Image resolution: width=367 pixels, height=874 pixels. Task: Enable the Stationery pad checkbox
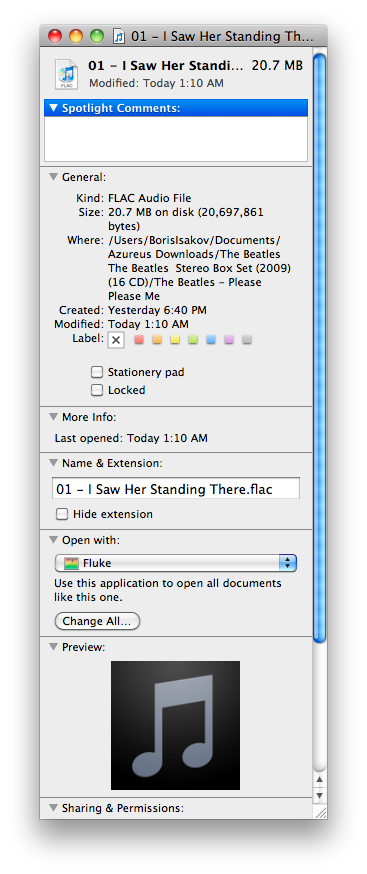97,372
